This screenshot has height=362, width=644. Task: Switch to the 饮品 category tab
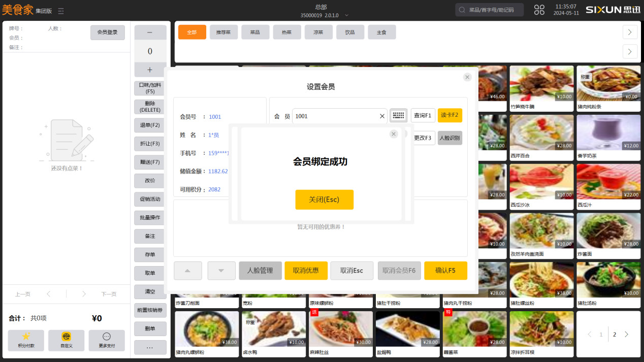pyautogui.click(x=349, y=31)
